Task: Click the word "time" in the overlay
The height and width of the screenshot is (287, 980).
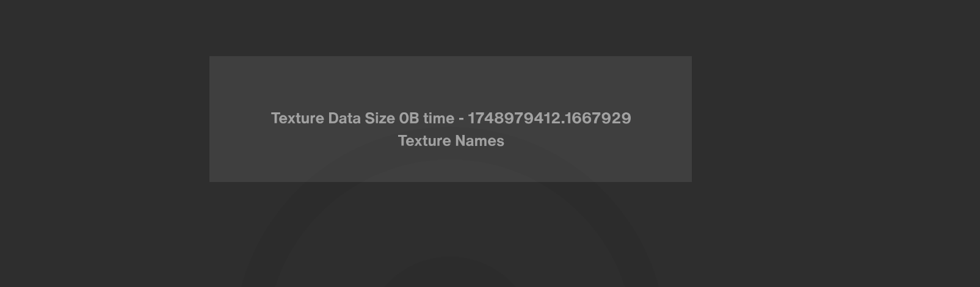Action: tap(438, 118)
